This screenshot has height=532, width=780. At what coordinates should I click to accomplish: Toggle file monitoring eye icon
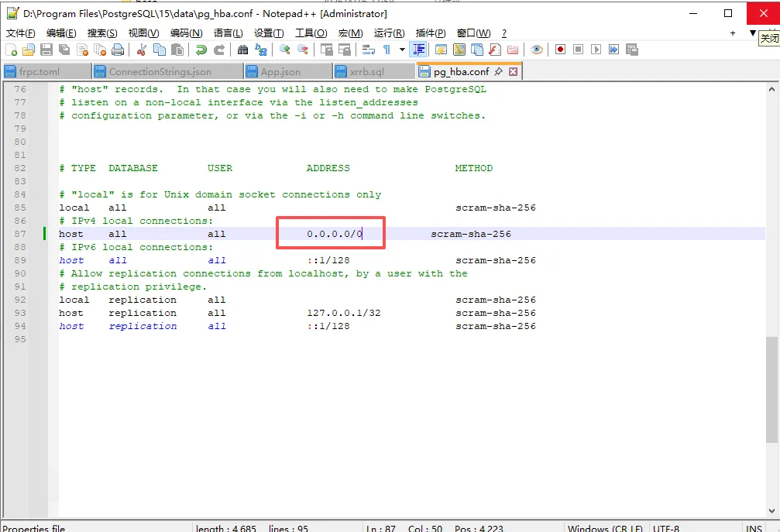[x=536, y=50]
